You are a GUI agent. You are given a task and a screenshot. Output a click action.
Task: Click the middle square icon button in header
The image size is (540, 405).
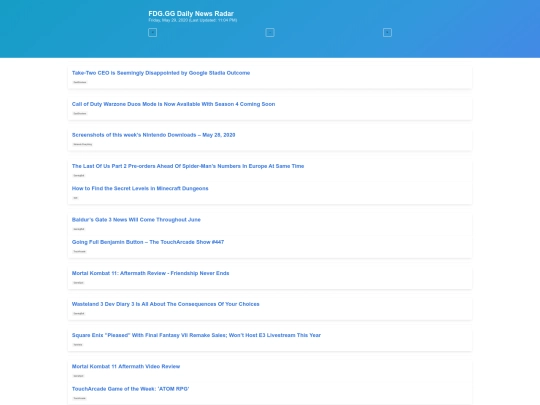click(x=270, y=33)
